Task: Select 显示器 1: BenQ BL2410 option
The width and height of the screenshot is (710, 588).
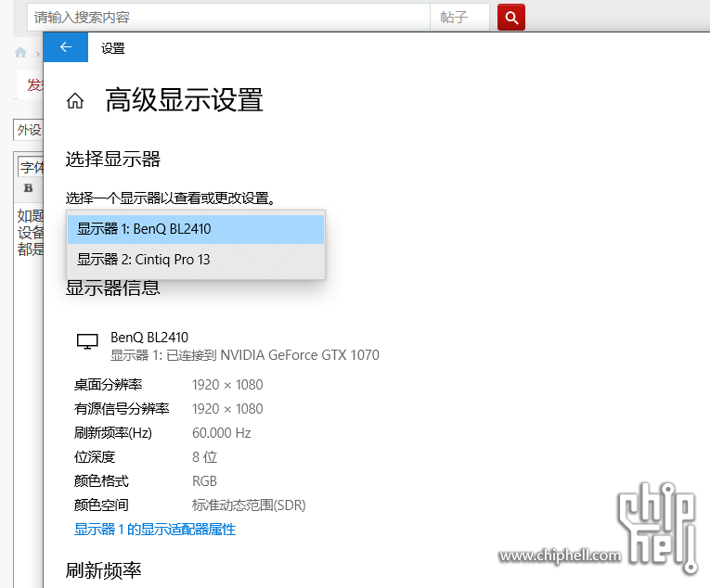Action: click(x=195, y=229)
